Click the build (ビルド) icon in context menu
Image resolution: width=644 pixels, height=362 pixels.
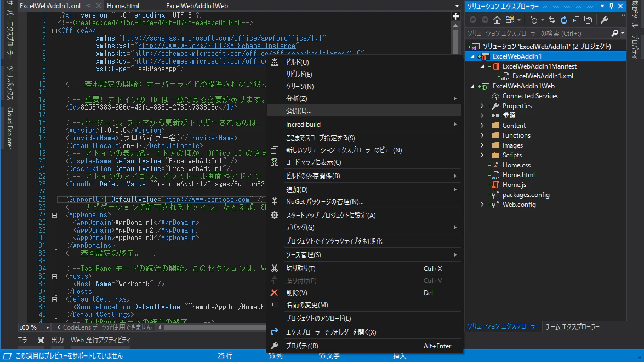point(275,62)
